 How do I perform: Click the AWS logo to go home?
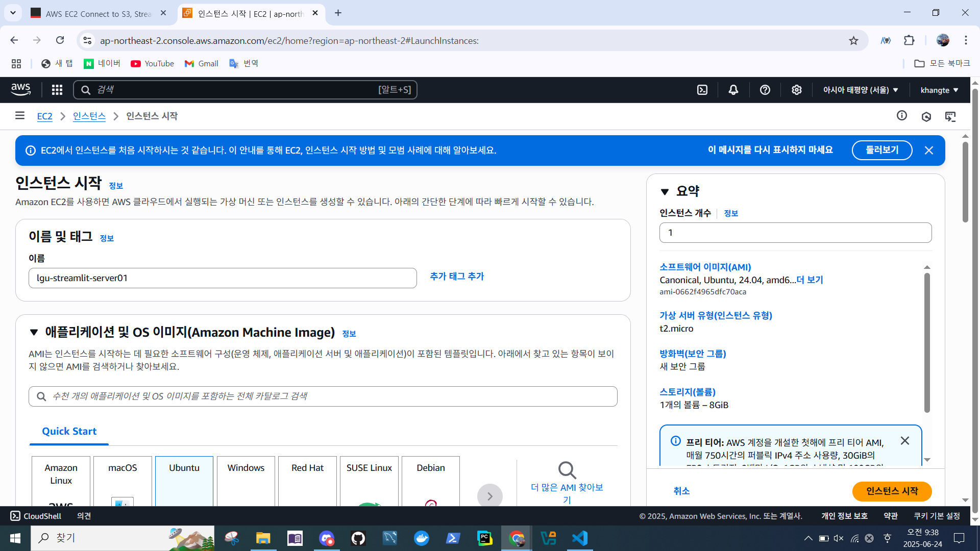[x=20, y=90]
